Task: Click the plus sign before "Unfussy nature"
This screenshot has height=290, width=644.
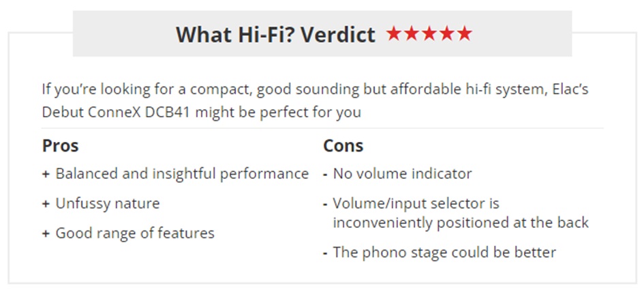Action: coord(46,203)
